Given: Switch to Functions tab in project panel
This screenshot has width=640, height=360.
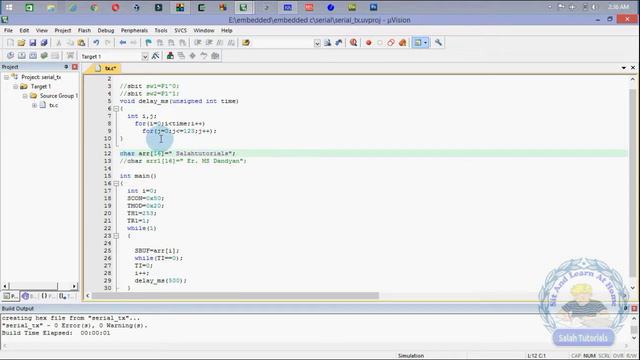Looking at the screenshot, I should point(47,296).
